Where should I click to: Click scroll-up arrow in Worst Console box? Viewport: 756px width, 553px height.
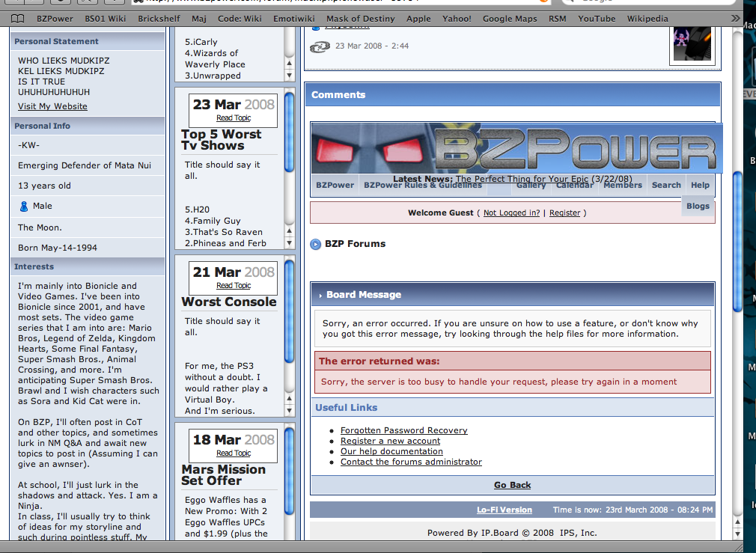pyautogui.click(x=289, y=399)
